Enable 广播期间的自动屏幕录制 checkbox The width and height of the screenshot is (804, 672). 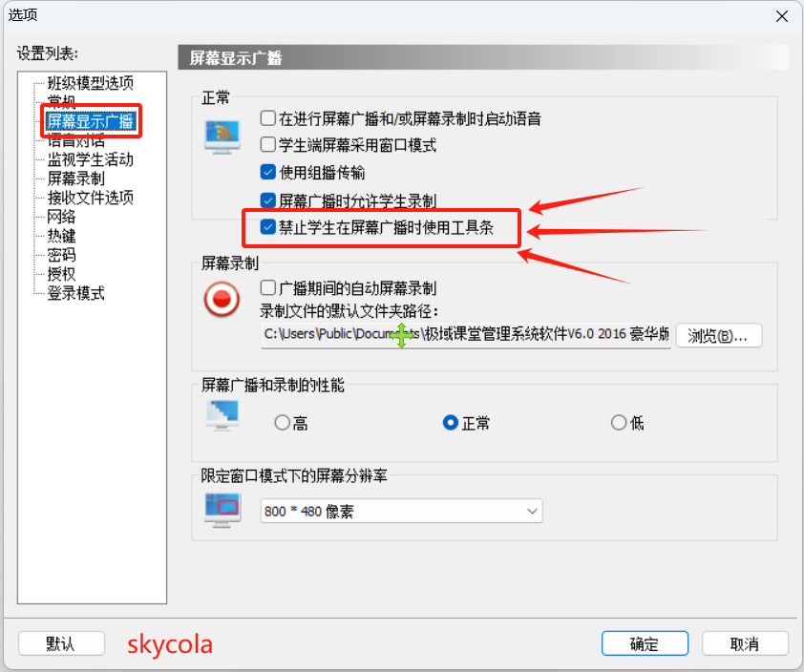pyautogui.click(x=267, y=288)
